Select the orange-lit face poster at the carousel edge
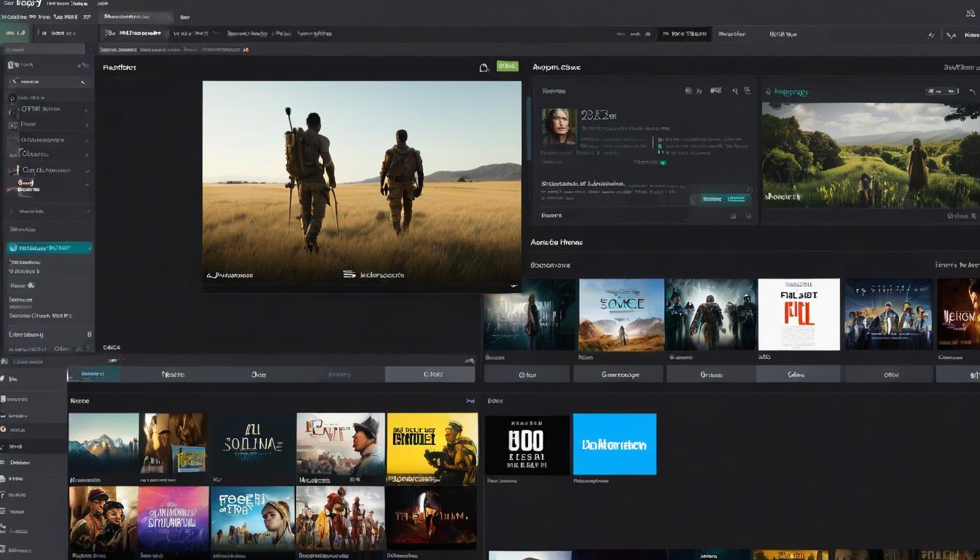The height and width of the screenshot is (560, 980). [x=958, y=314]
